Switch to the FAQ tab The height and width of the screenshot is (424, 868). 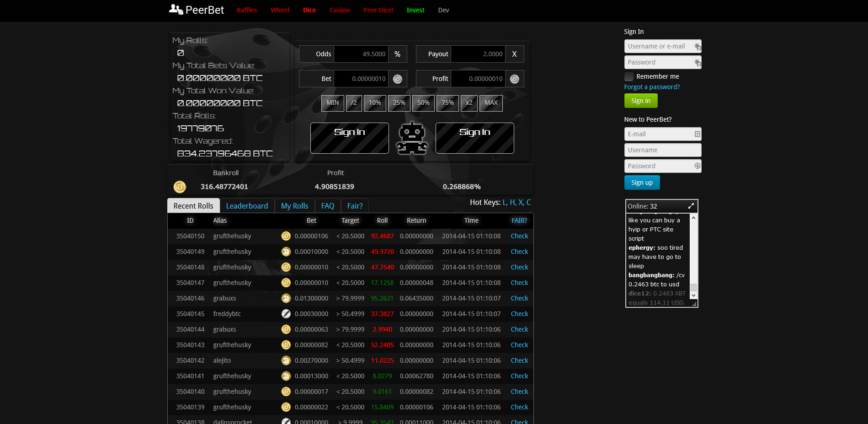click(328, 206)
